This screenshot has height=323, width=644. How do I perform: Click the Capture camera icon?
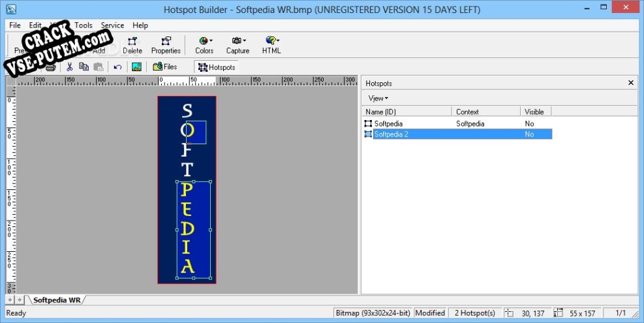click(236, 40)
